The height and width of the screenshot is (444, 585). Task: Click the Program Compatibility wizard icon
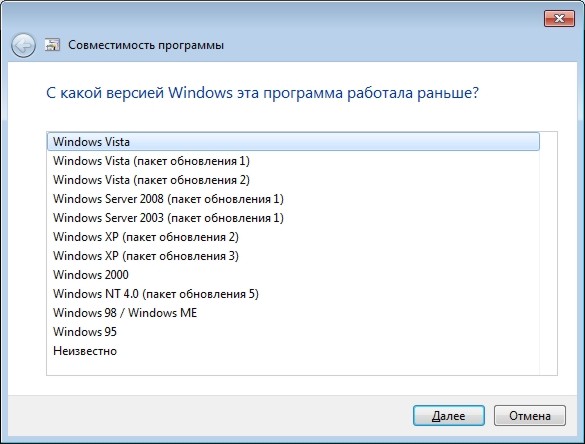(53, 45)
